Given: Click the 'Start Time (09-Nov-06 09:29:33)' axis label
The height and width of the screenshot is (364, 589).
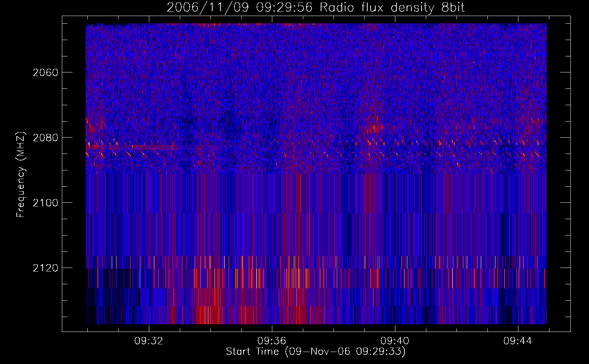Looking at the screenshot, I should (x=316, y=352).
